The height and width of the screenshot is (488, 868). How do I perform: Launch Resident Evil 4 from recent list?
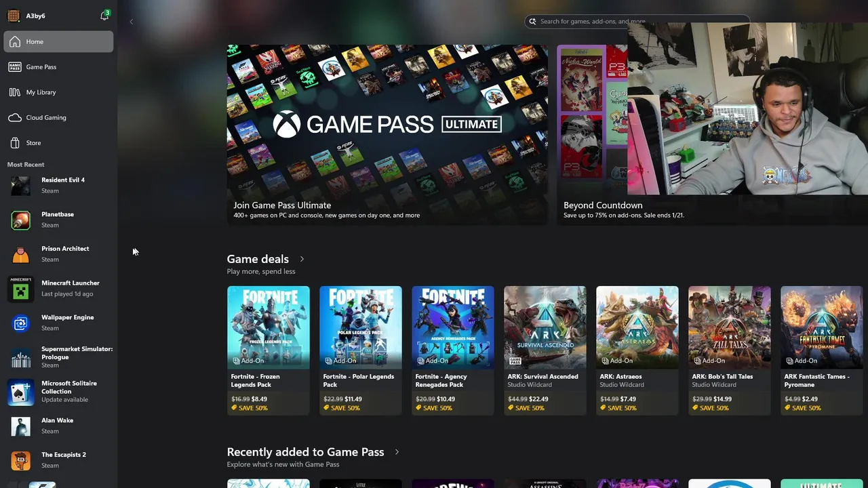click(58, 185)
